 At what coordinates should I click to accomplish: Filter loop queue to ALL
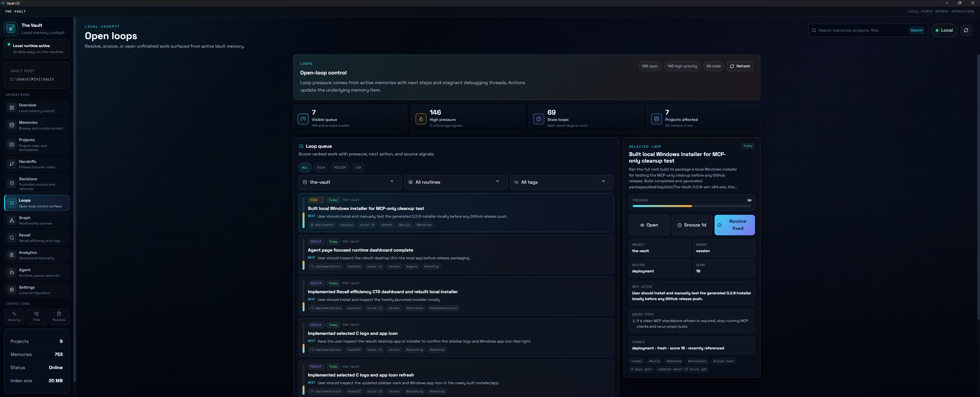coord(305,167)
